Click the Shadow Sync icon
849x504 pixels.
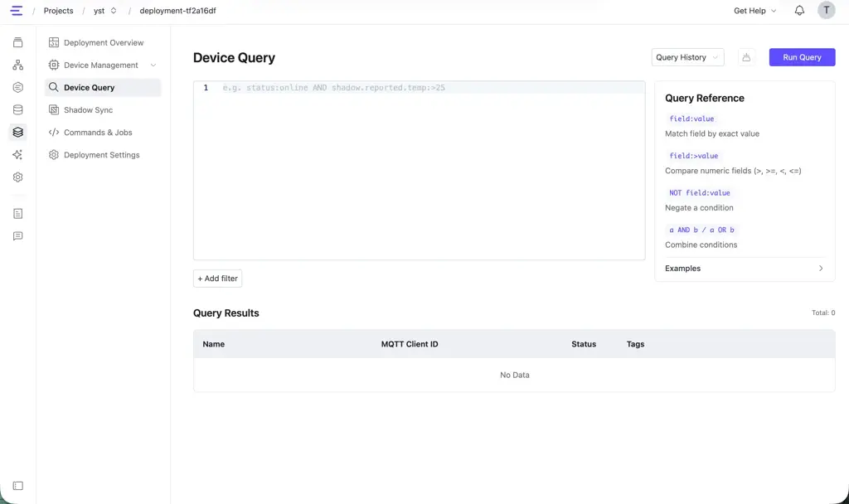point(54,110)
